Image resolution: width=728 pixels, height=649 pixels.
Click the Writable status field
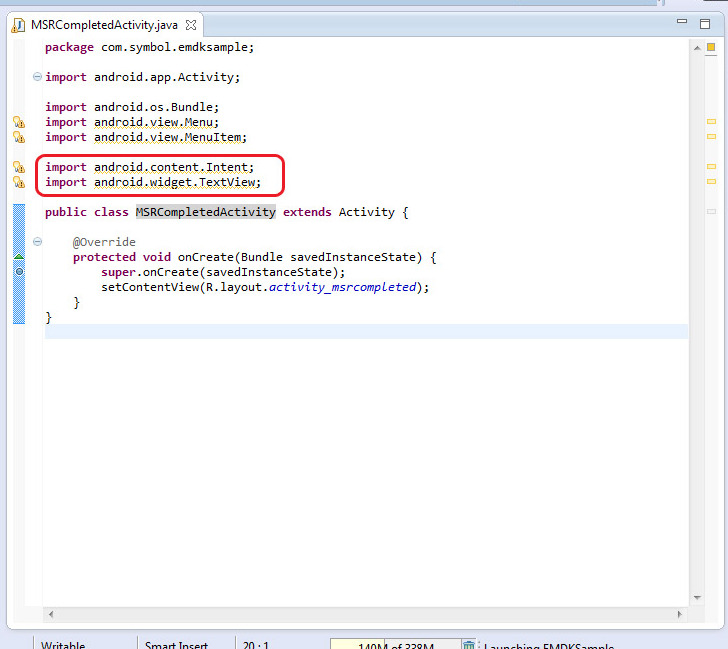[63, 645]
